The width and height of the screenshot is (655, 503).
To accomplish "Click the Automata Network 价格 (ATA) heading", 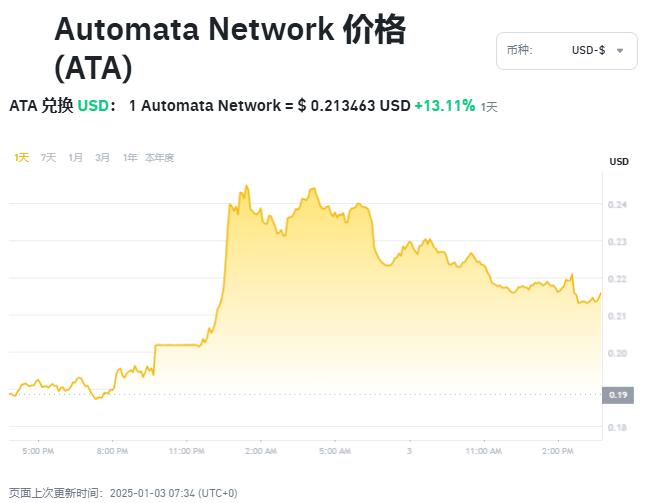I will (230, 48).
